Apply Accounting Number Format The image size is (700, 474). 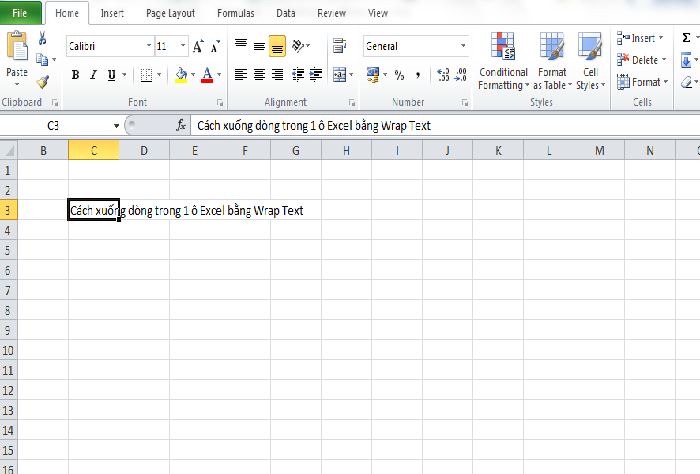[x=372, y=75]
